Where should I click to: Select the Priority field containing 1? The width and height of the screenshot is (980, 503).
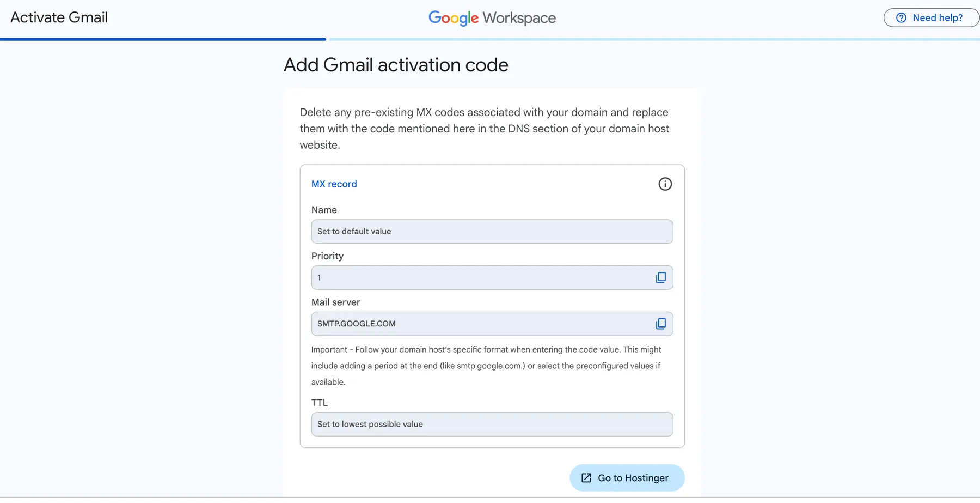(x=492, y=278)
